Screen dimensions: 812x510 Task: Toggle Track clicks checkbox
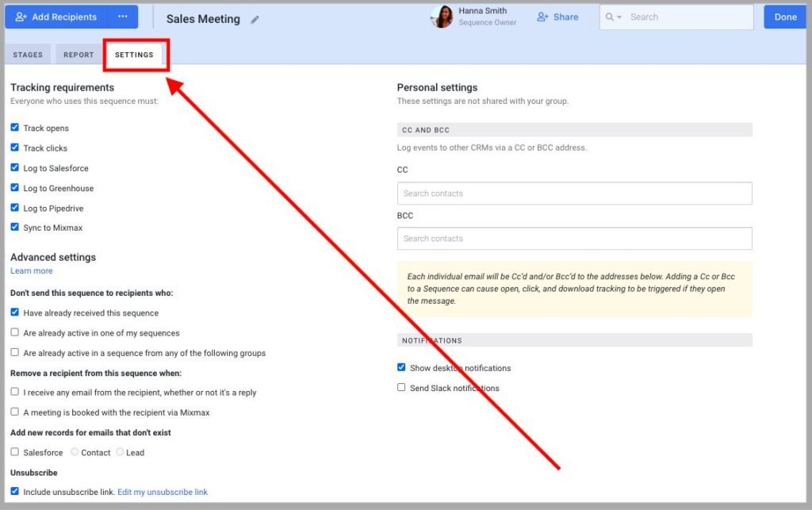tap(14, 148)
